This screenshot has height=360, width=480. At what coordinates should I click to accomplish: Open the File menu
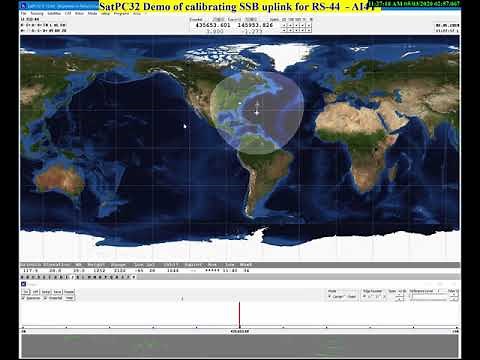[x=24, y=14]
